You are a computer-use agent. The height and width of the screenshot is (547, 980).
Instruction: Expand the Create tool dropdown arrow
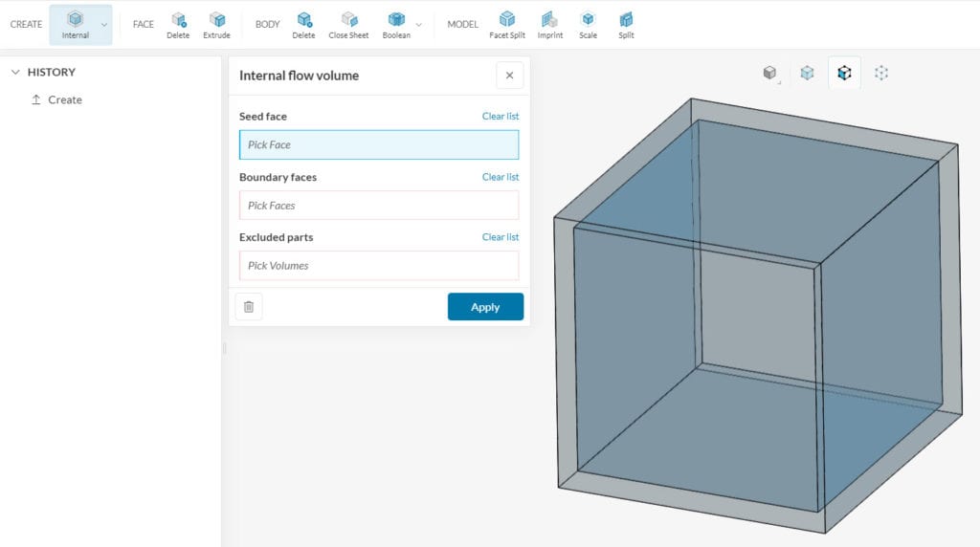tap(103, 25)
